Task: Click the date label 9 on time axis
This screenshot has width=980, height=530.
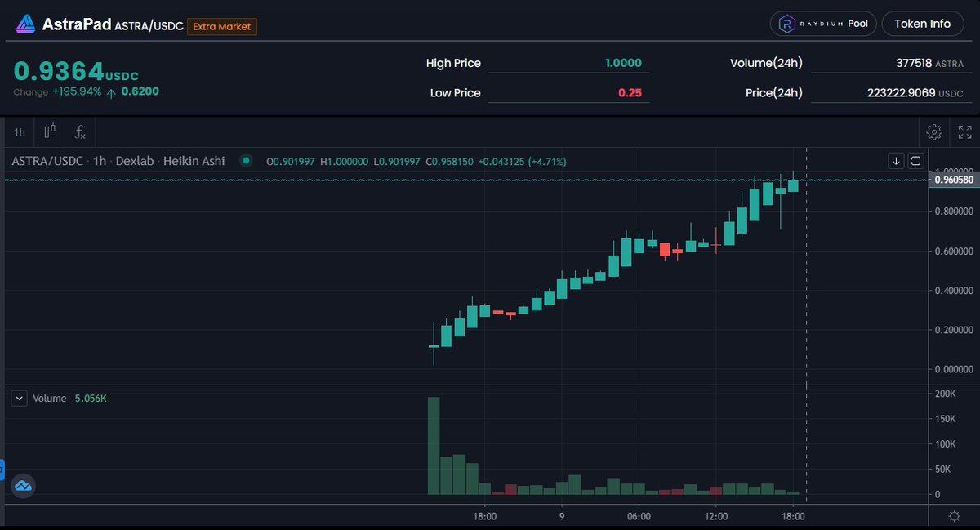Action: click(x=562, y=516)
